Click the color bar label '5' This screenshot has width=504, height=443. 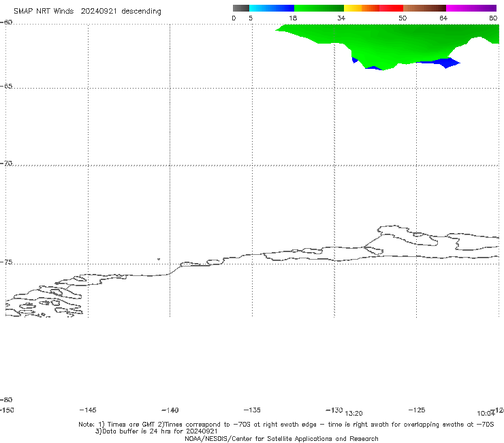tap(251, 18)
